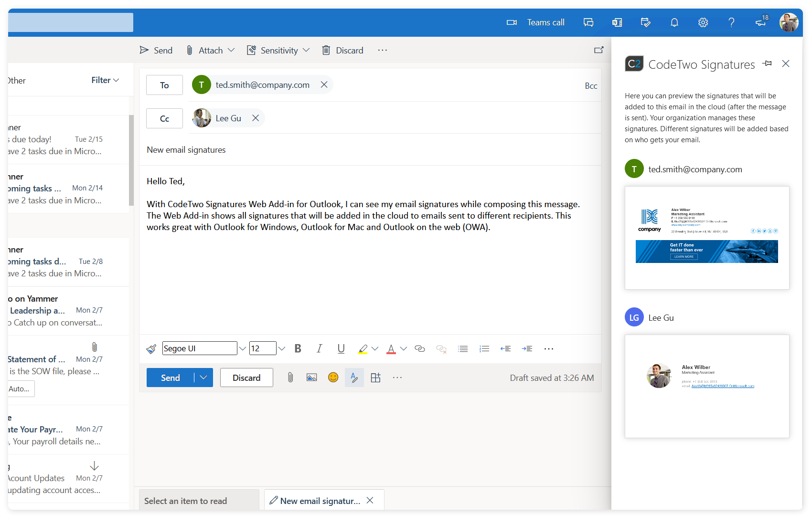Open Sensitivity menu
The width and height of the screenshot is (812, 525).
tap(278, 50)
